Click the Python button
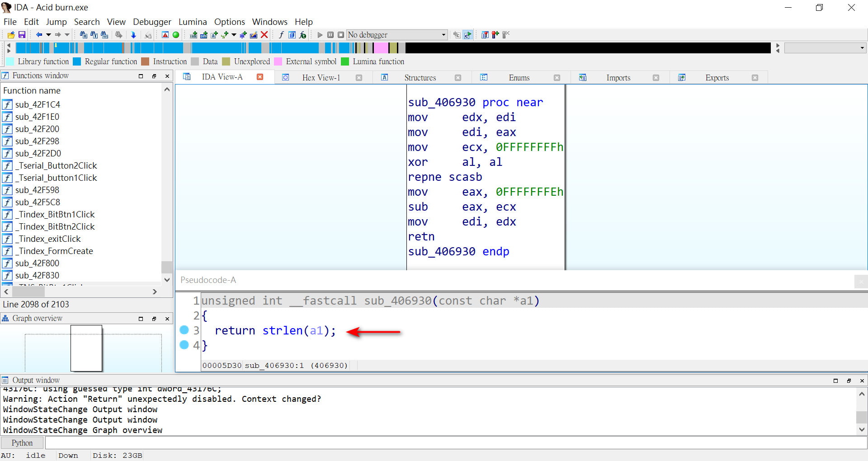 tap(22, 443)
